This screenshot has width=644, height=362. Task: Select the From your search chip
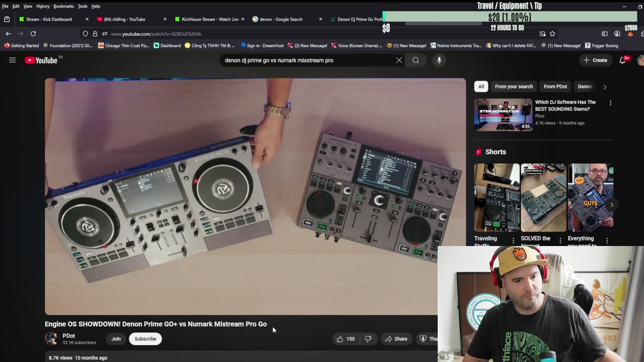pyautogui.click(x=514, y=86)
